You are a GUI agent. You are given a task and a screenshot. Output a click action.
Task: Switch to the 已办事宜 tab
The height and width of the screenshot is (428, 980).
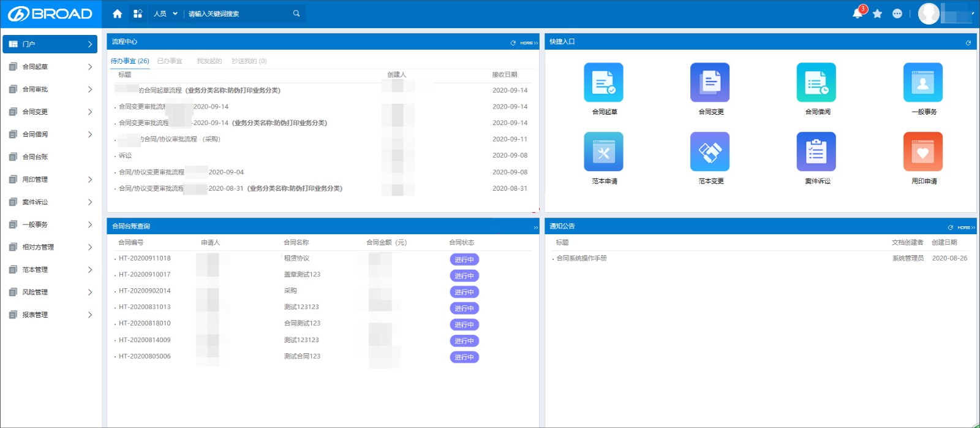pyautogui.click(x=170, y=61)
